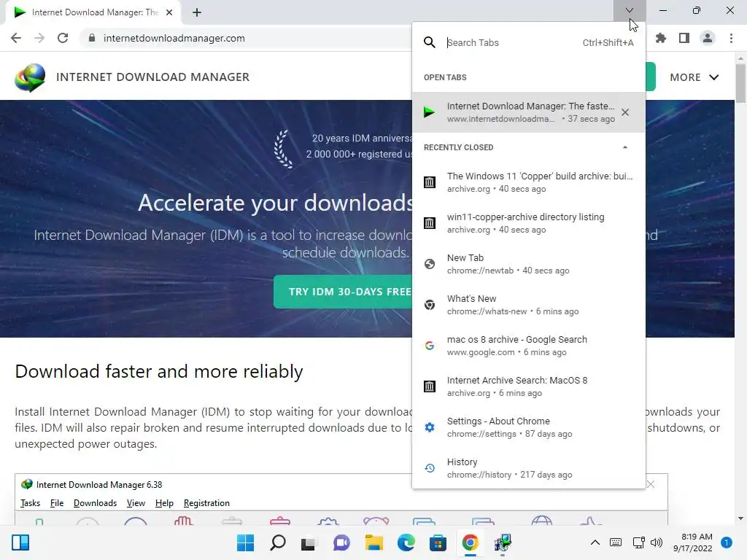Open the Chrome profile avatar
The image size is (747, 560).
[x=708, y=38]
